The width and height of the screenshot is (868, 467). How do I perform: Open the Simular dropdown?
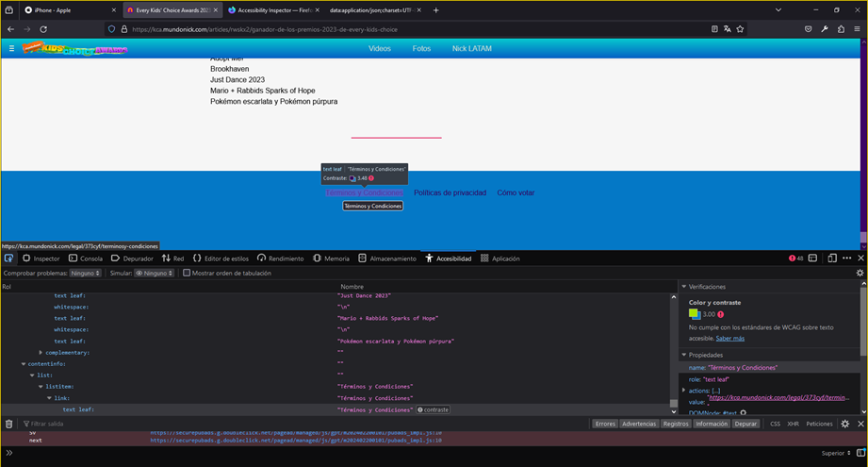152,274
